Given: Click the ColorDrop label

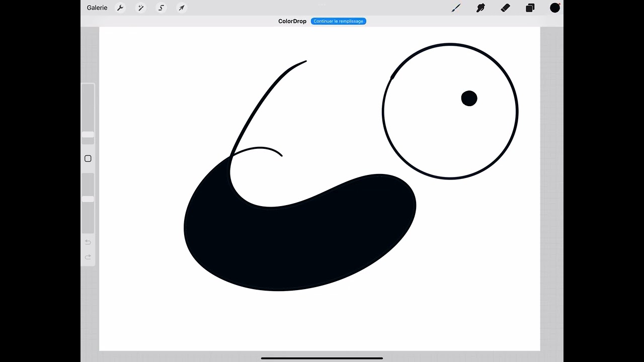Looking at the screenshot, I should 292,21.
